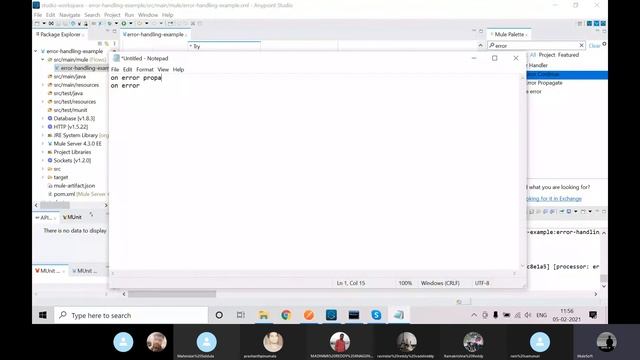Screen dimensions: 640x360
Task: Open Anypoint Studio taskbar icon
Action: click(x=331, y=315)
